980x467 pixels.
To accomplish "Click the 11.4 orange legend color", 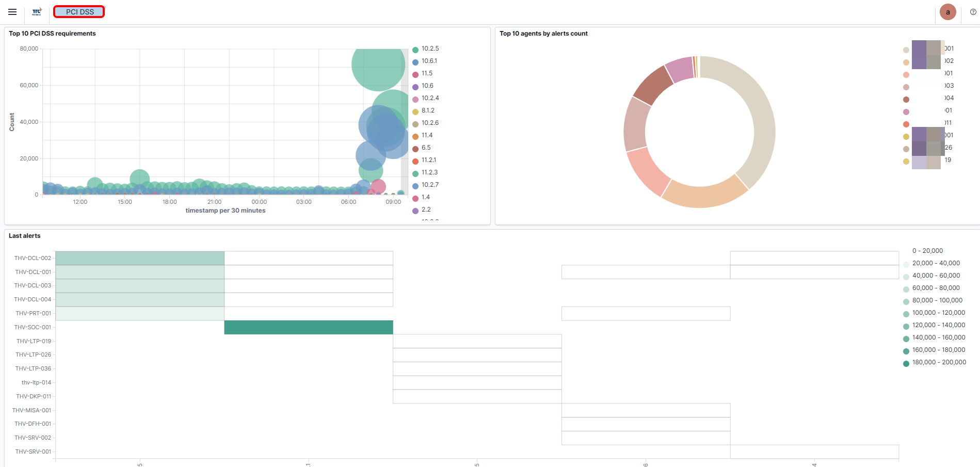I will [x=415, y=136].
